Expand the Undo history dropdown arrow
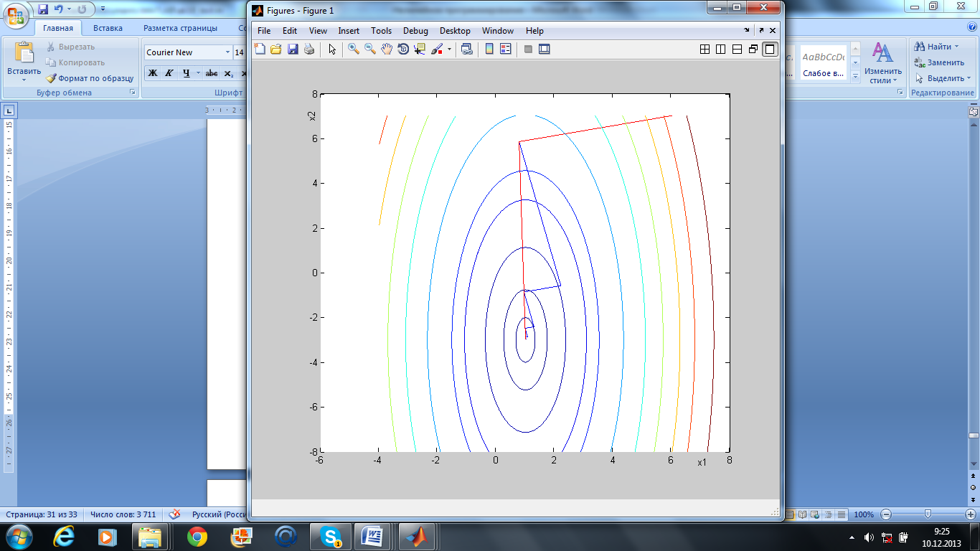Image resolution: width=980 pixels, height=551 pixels. pos(68,9)
